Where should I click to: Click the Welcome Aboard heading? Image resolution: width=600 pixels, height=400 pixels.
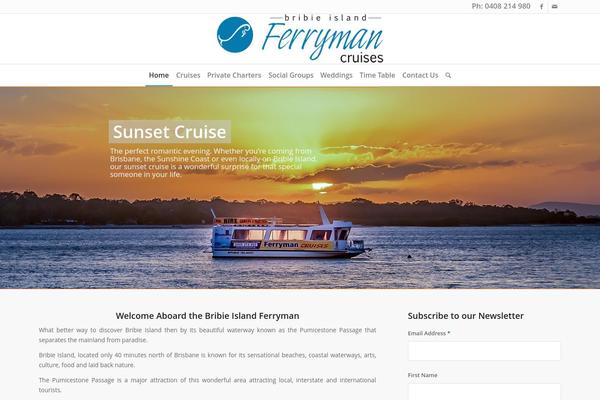pos(207,316)
